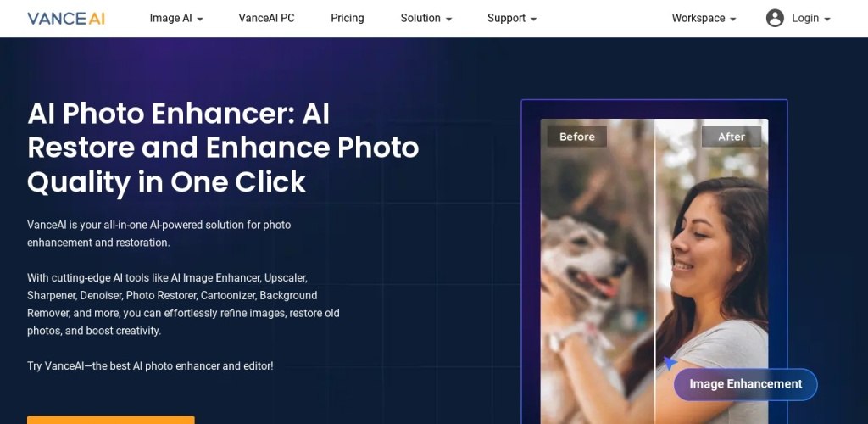Click the Login link
This screenshot has height=424, width=868.
[x=805, y=19]
